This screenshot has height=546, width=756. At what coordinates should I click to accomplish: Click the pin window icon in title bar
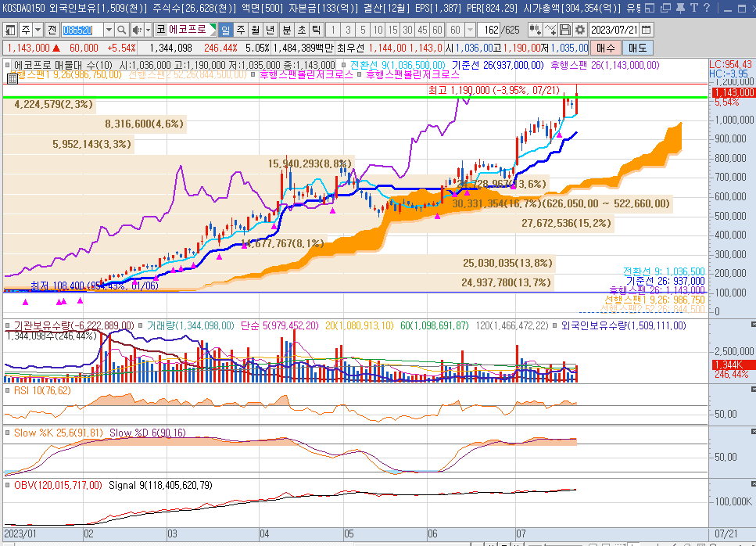(680, 8)
